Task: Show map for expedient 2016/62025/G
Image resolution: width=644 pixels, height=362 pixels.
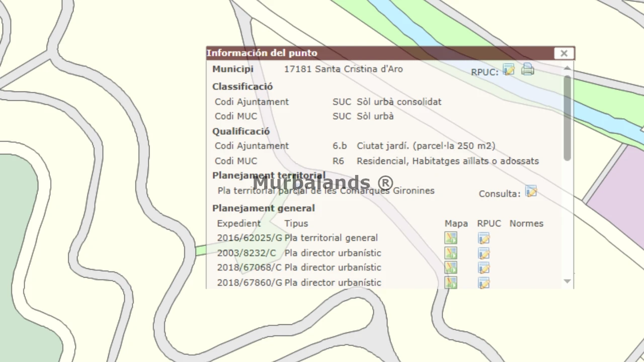Action: point(450,238)
